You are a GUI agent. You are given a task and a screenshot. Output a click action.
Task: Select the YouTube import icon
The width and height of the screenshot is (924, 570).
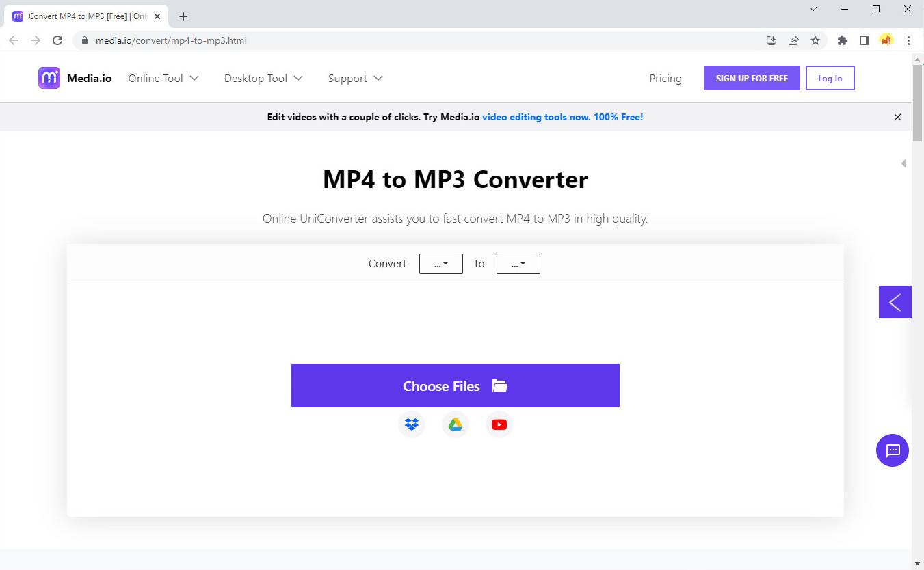click(499, 424)
